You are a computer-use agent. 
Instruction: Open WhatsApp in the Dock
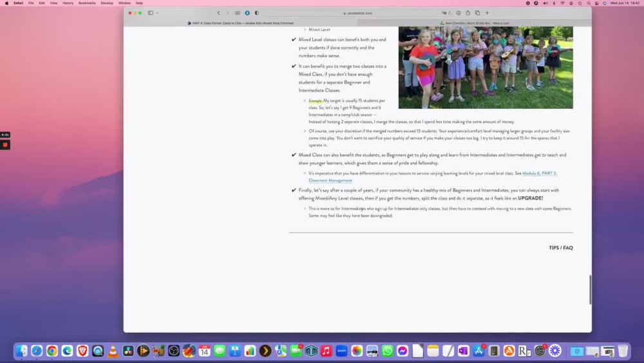click(387, 351)
